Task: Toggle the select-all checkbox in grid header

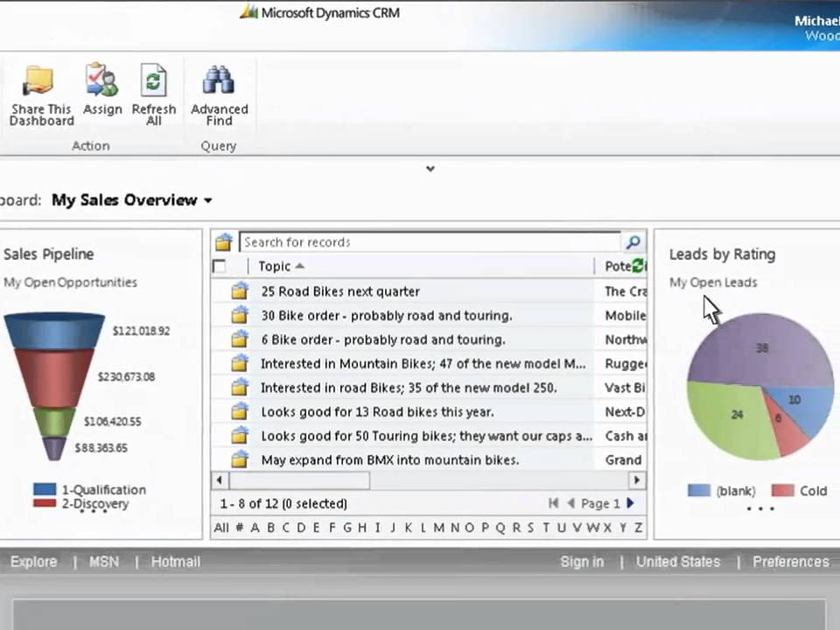Action: 219,266
